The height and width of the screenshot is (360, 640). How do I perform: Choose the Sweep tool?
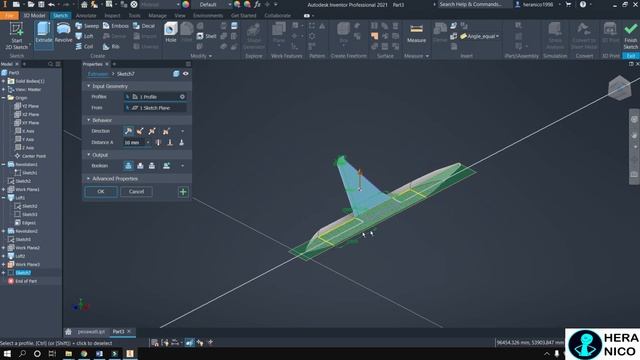coord(87,26)
